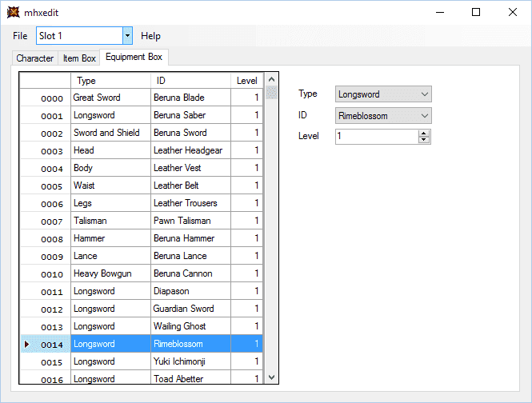Switch to the Item Box tab
The height and width of the screenshot is (403, 532).
pos(79,58)
